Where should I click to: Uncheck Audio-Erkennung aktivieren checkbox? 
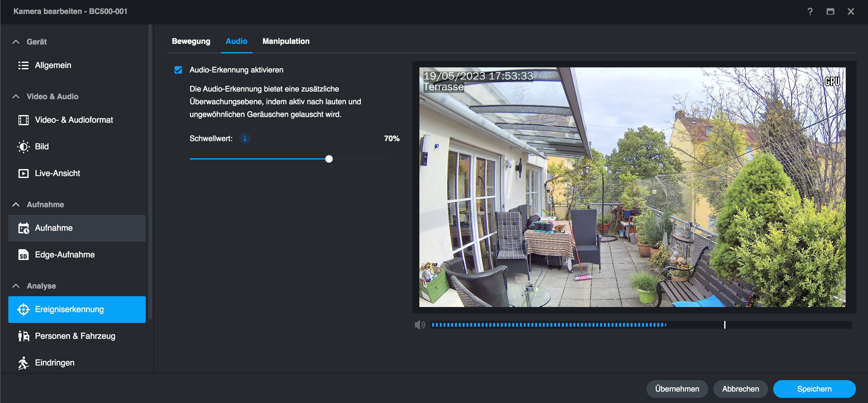point(178,70)
